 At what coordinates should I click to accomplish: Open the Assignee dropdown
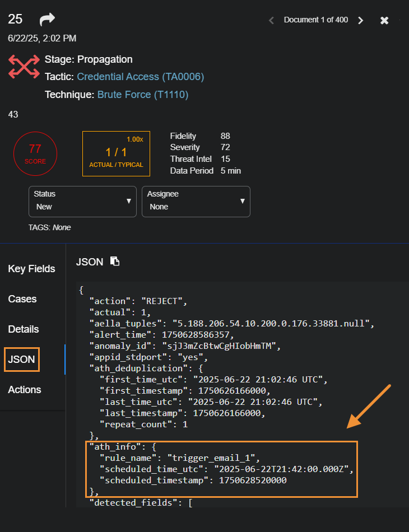tap(196, 201)
